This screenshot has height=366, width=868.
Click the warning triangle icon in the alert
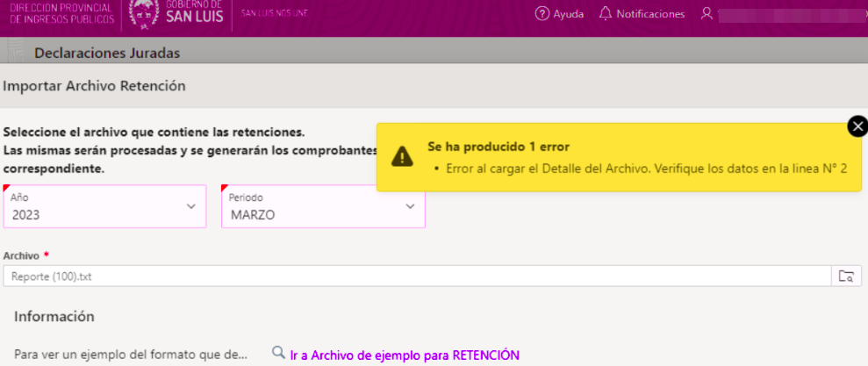[401, 157]
